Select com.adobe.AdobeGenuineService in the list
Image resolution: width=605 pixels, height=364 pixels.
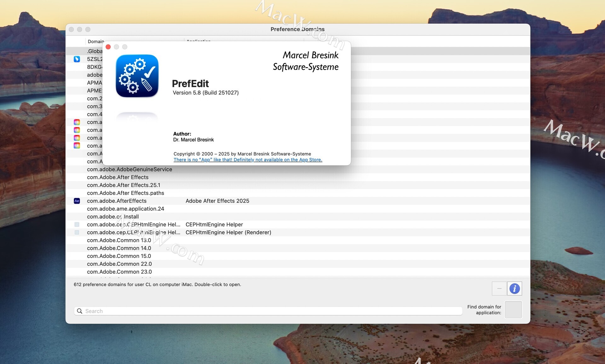(x=129, y=169)
